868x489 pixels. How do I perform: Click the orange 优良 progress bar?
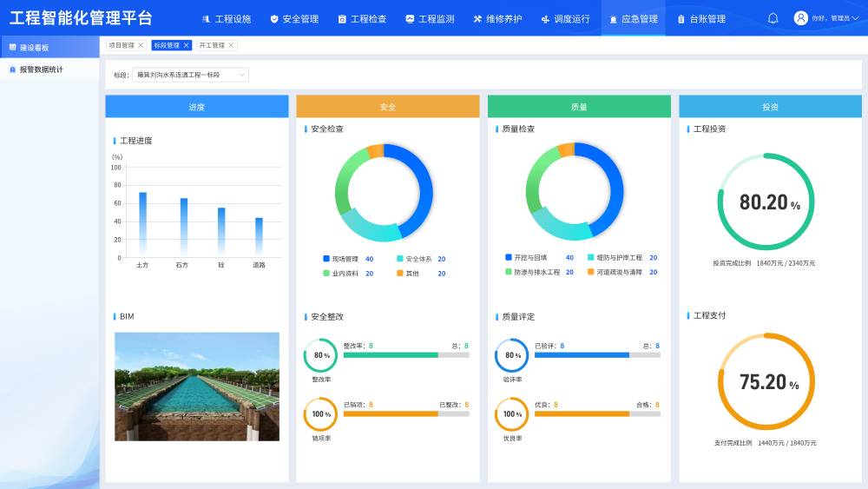coord(597,413)
